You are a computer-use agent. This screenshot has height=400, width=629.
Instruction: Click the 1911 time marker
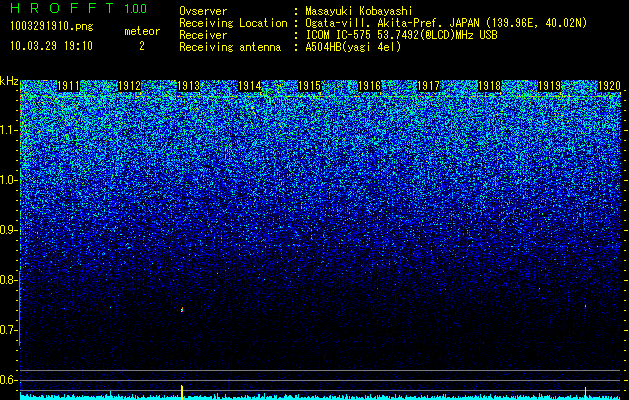coord(68,86)
